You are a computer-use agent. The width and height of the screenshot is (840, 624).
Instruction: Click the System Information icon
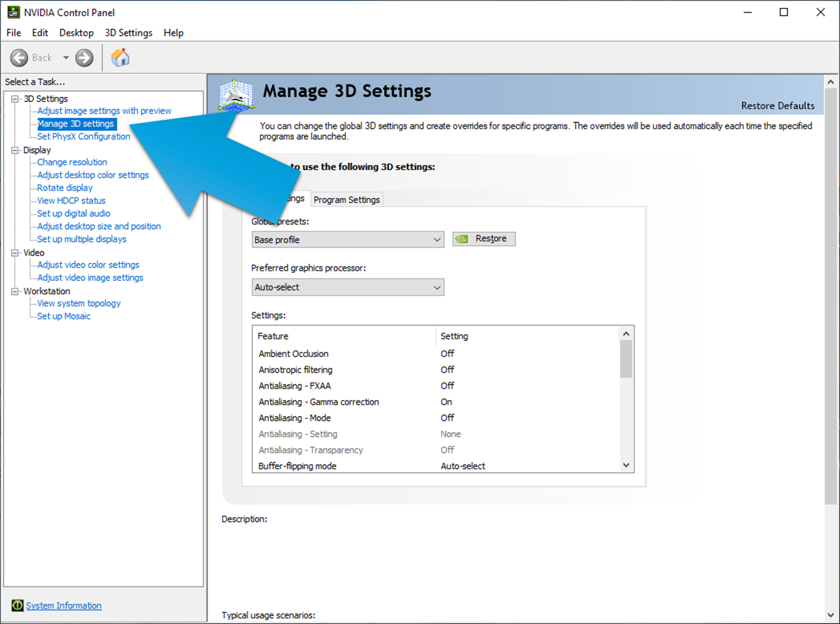click(x=17, y=605)
